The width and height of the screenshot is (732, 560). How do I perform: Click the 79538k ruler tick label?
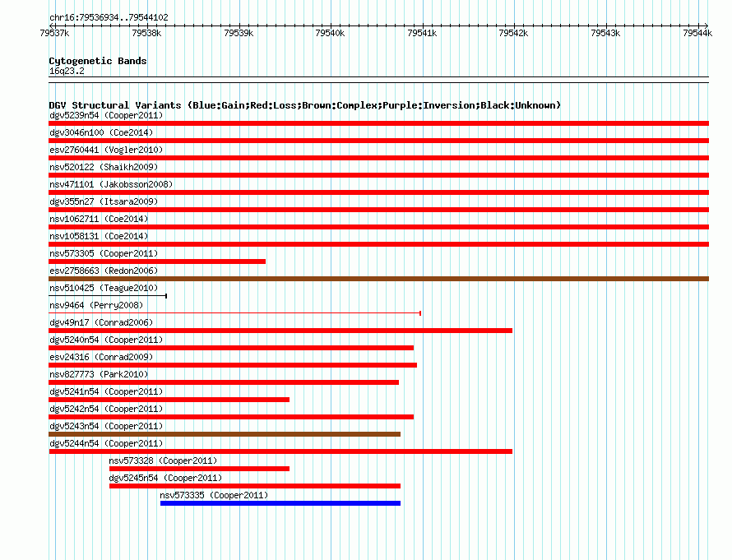click(x=146, y=33)
